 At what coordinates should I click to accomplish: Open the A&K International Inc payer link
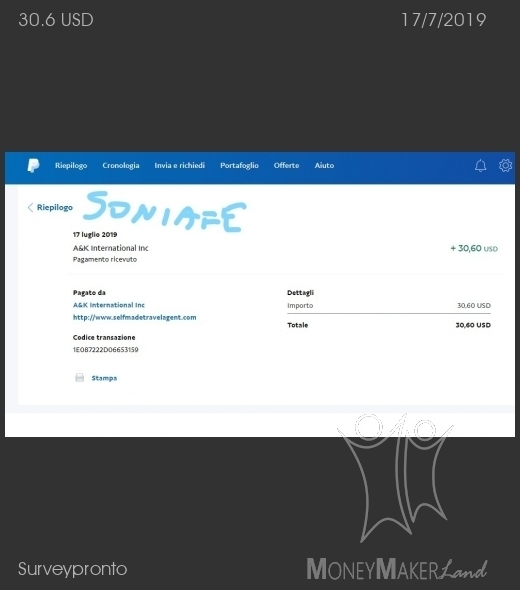[x=109, y=305]
